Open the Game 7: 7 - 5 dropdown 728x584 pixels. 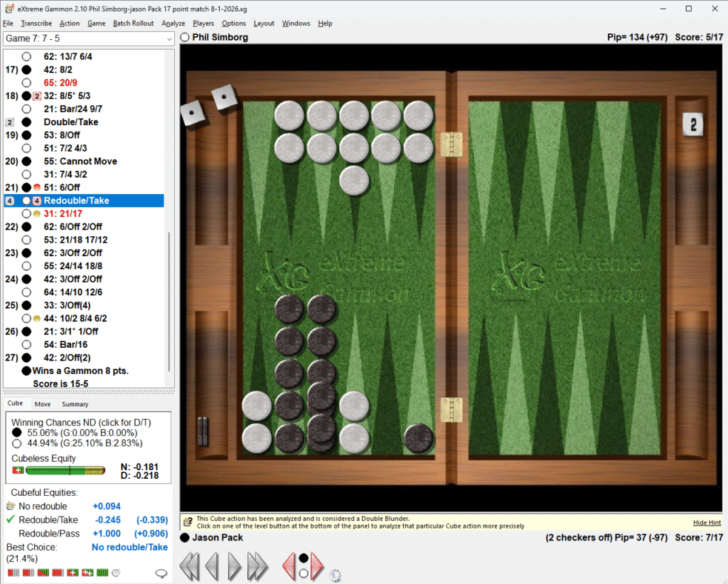coord(89,38)
